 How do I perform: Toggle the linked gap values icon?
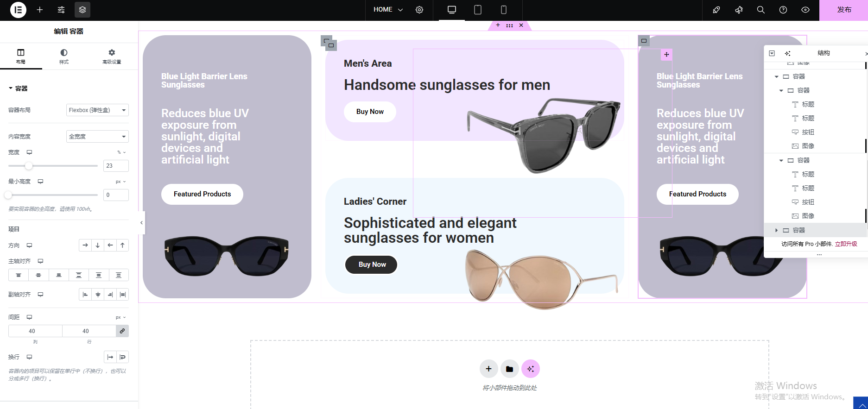[122, 331]
